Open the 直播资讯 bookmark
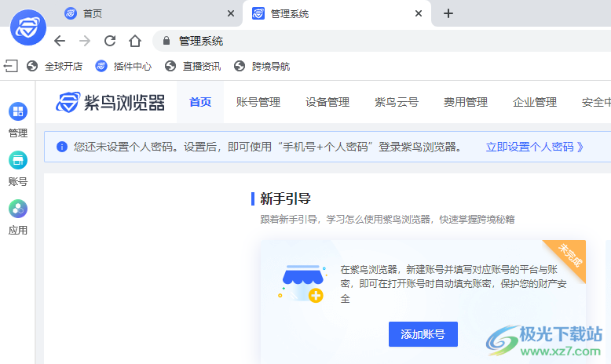Viewport: 611px width, 364px height. tap(192, 66)
